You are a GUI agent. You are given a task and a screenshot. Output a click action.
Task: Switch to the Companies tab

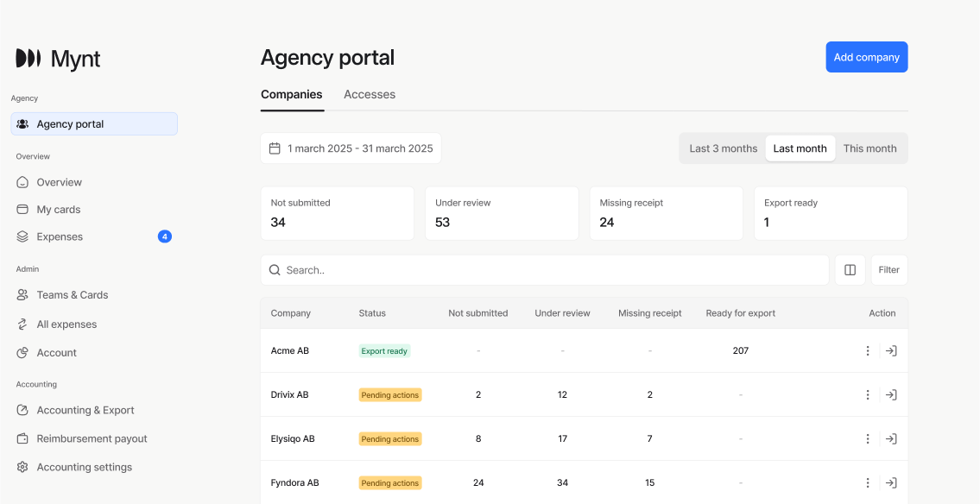point(292,95)
